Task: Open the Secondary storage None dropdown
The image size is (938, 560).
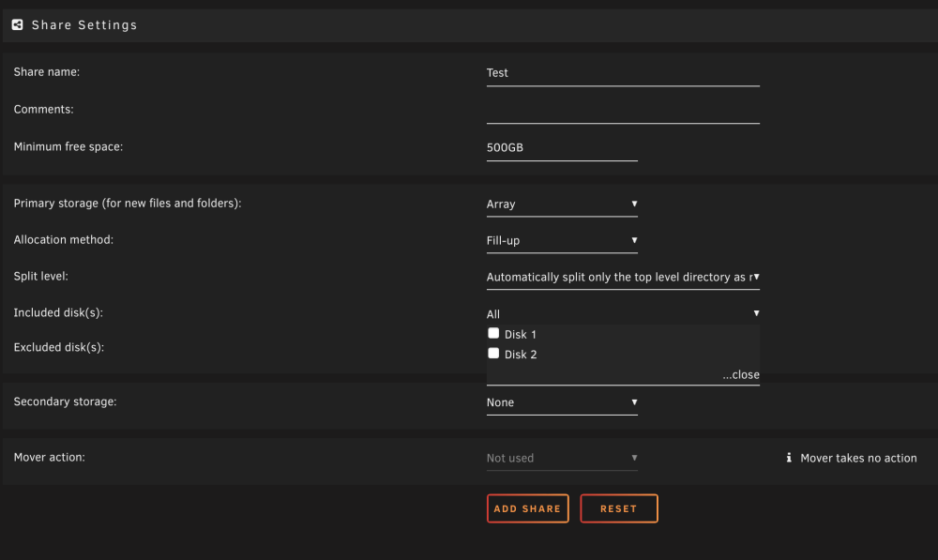Action: coord(562,402)
